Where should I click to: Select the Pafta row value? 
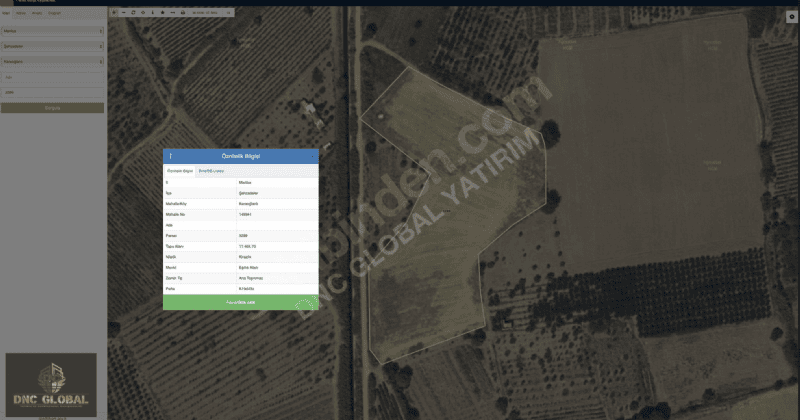pos(246,289)
